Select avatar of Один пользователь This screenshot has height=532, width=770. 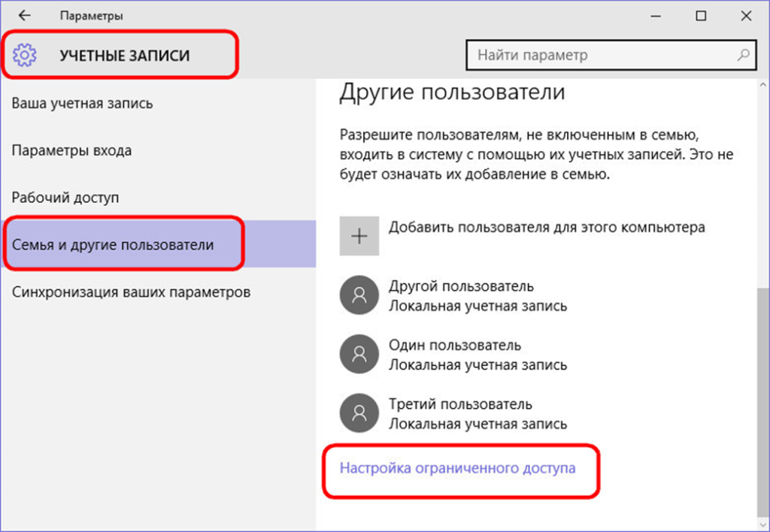pyautogui.click(x=359, y=354)
